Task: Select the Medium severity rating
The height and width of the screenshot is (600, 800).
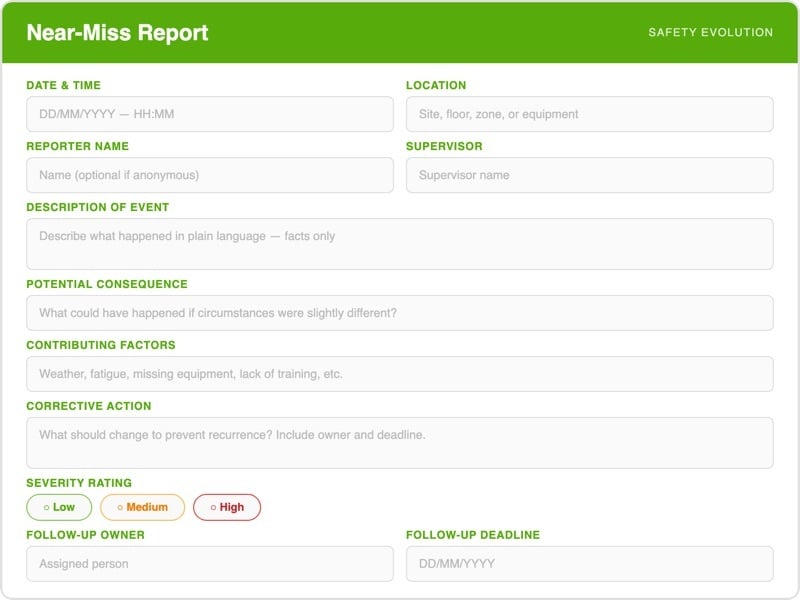Action: pos(142,507)
